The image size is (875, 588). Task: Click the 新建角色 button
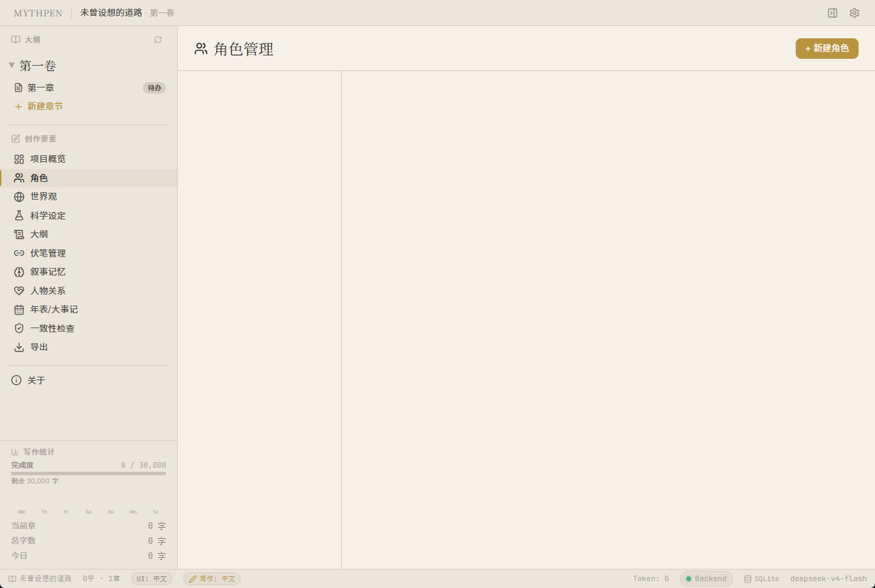[827, 49]
